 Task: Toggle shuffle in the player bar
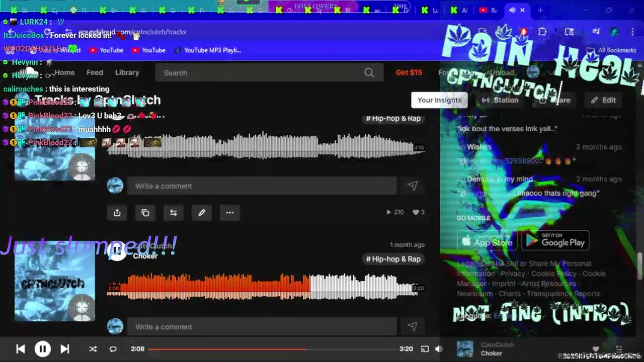[x=93, y=349]
